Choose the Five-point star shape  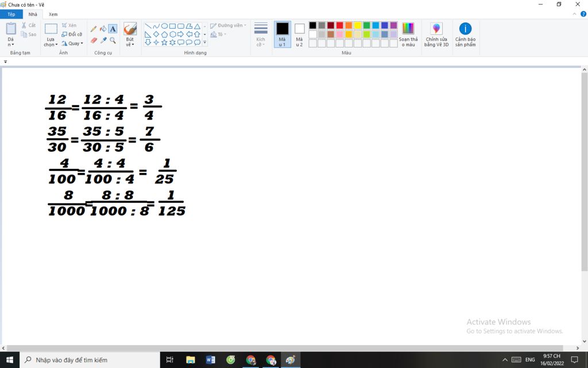(164, 43)
